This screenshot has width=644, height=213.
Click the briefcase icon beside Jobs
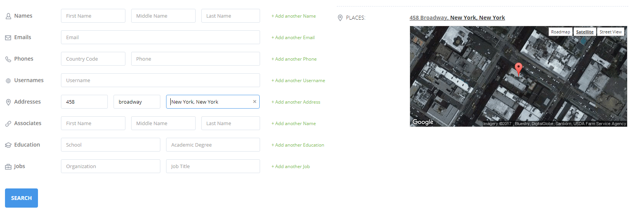pos(8,167)
